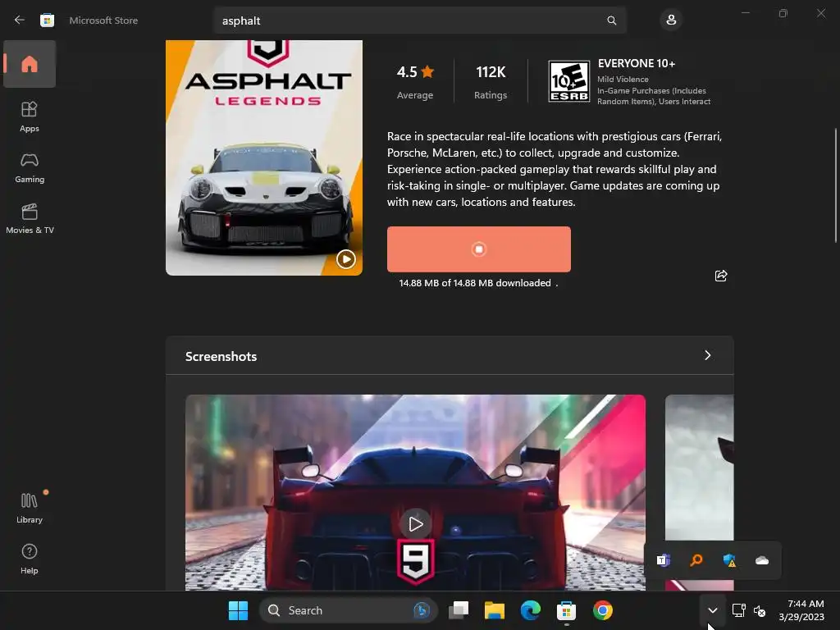
Task: Play trailer on Asphalt Legends cover art
Action: click(345, 259)
